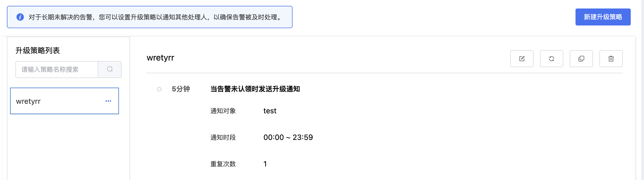This screenshot has height=180, width=644.
Task: Click the 通知对象 label
Action: pos(223,111)
